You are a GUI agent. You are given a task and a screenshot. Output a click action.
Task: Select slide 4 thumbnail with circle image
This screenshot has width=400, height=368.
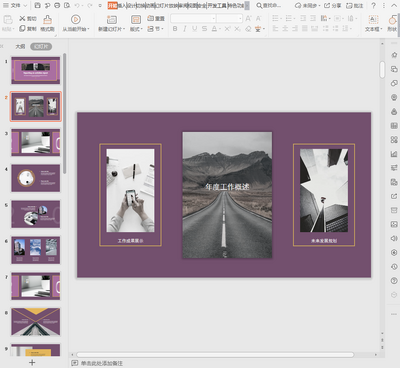[36, 178]
